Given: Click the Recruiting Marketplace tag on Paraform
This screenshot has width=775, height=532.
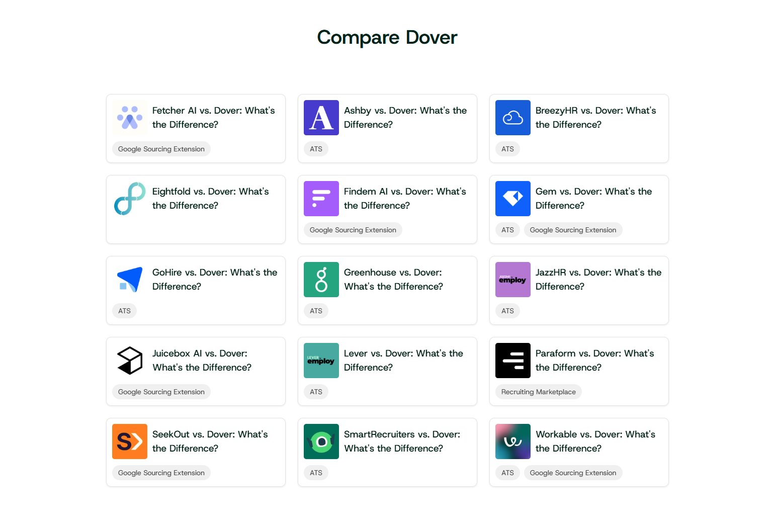Looking at the screenshot, I should (x=538, y=392).
